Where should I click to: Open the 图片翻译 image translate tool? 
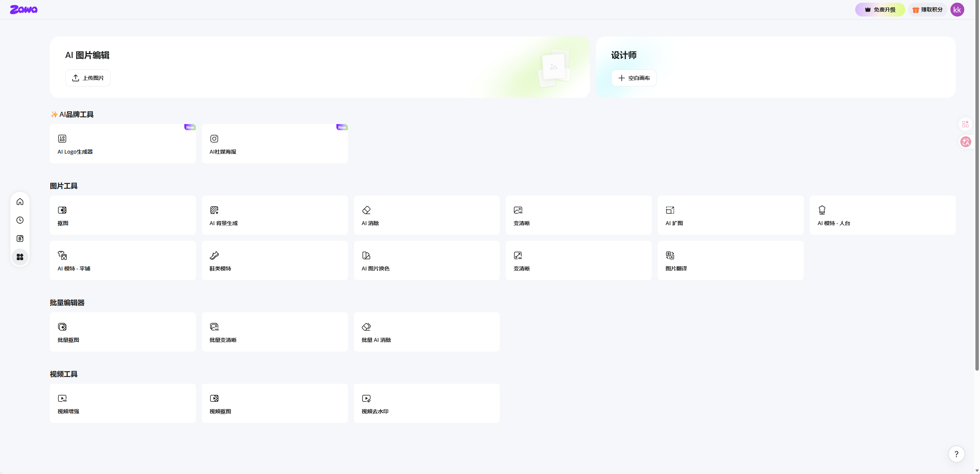730,260
